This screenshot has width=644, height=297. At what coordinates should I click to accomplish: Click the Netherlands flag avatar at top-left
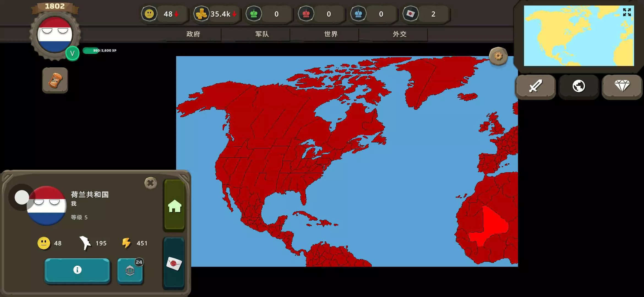coord(55,35)
